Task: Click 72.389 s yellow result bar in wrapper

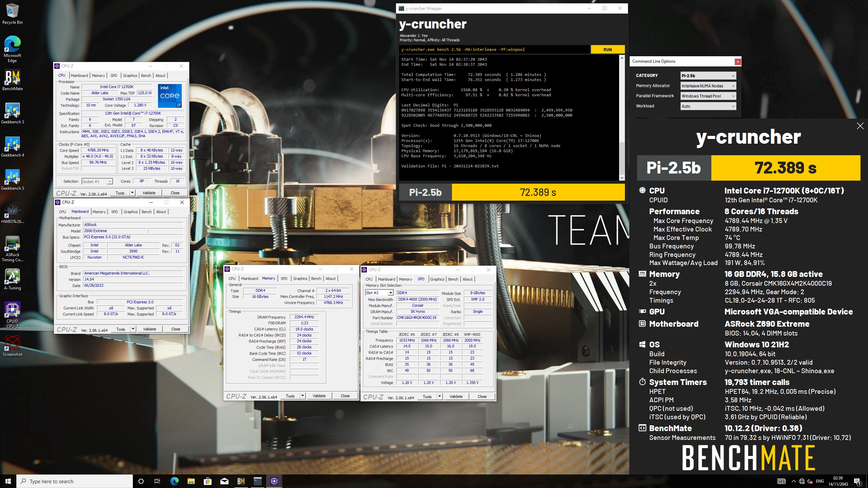Action: pyautogui.click(x=538, y=192)
